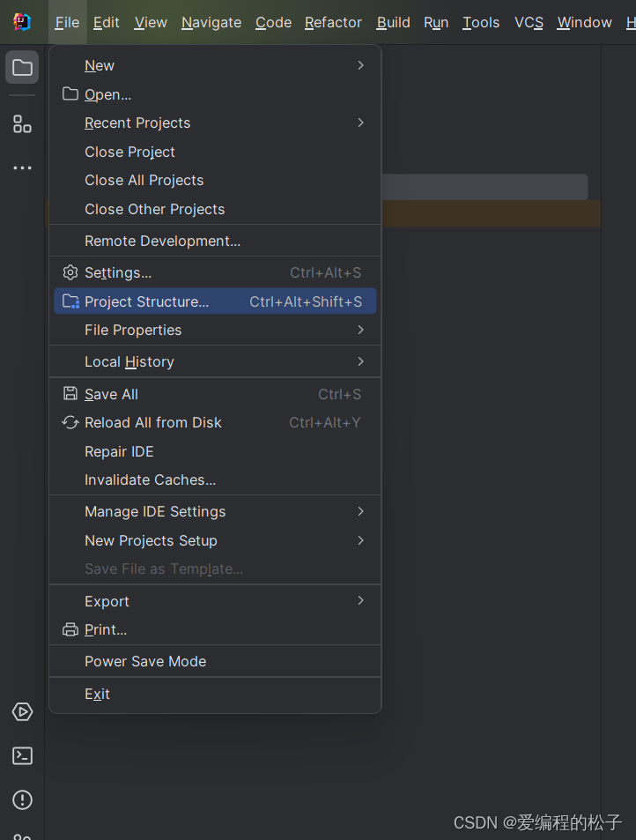This screenshot has width=636, height=840.
Task: Choose Repair IDE
Action: [215, 451]
